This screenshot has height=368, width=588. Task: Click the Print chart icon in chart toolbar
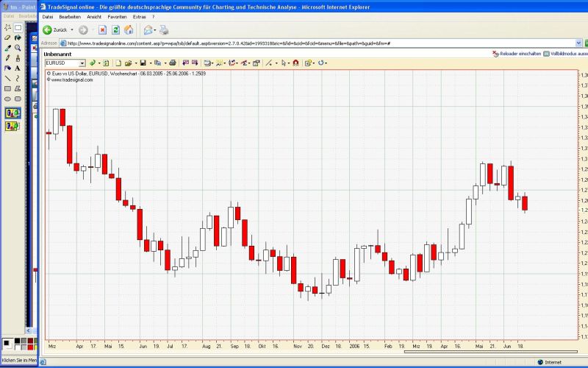(x=173, y=63)
